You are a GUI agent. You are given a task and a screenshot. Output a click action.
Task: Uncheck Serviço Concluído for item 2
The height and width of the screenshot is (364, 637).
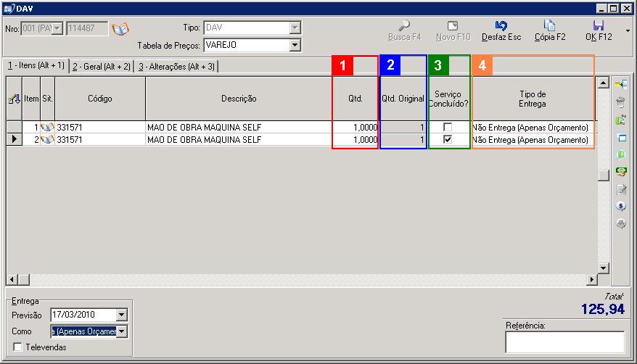pos(448,139)
